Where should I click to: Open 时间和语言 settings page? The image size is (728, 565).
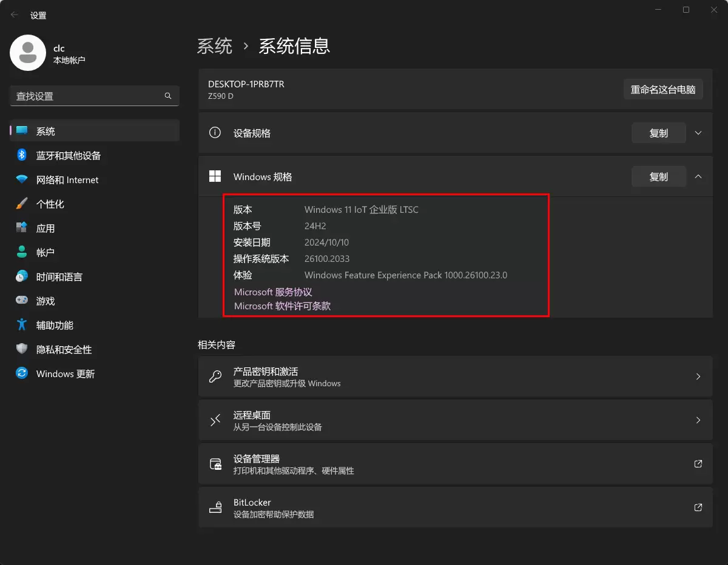click(95, 276)
